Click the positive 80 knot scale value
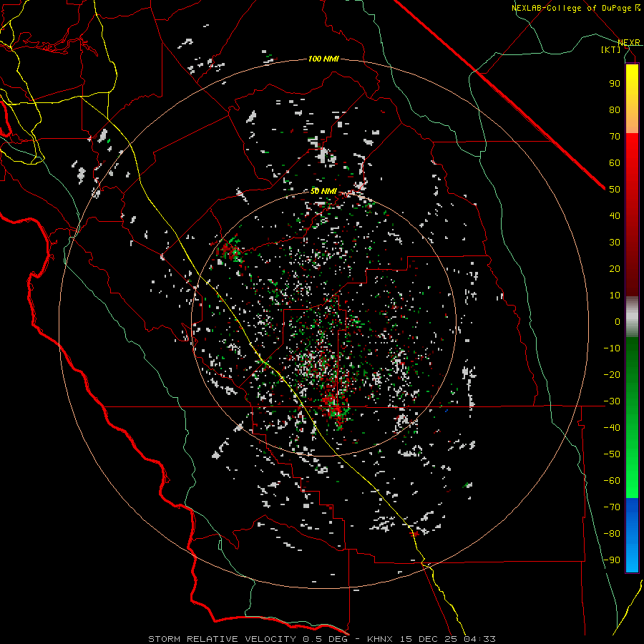Screen dimensions: 644x644 pos(615,109)
